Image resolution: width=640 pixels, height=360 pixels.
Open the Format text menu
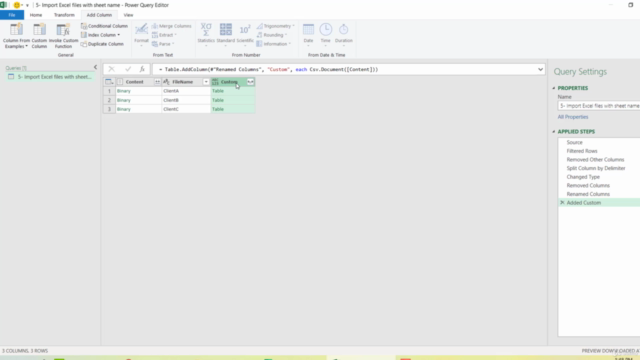point(141,35)
